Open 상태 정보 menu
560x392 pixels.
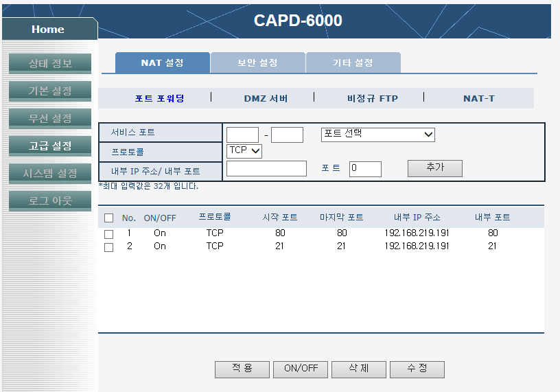pos(50,63)
